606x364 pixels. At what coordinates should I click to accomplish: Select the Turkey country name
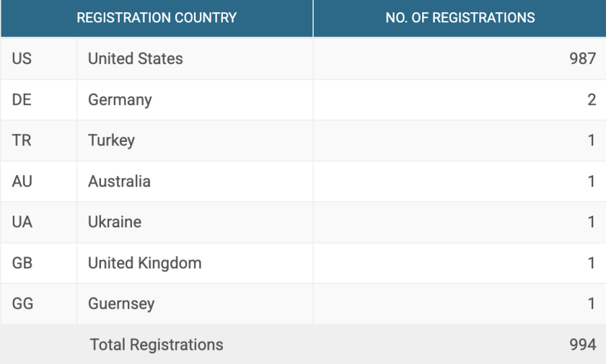point(111,141)
